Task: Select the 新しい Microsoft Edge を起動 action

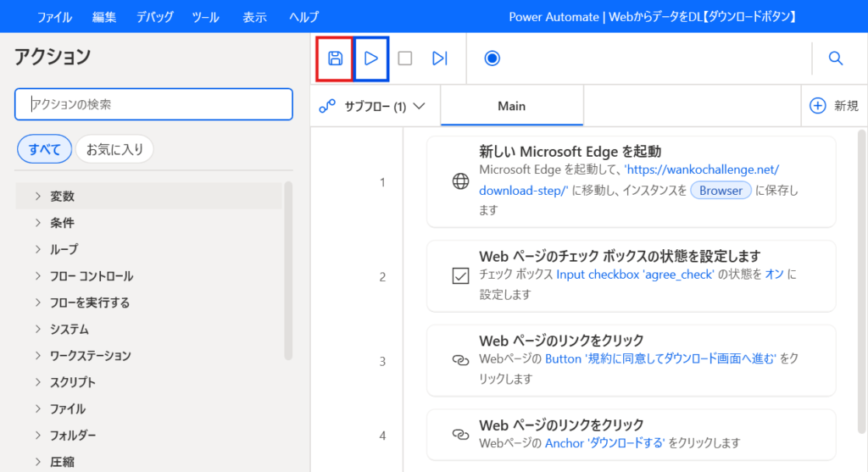Action: [x=631, y=181]
